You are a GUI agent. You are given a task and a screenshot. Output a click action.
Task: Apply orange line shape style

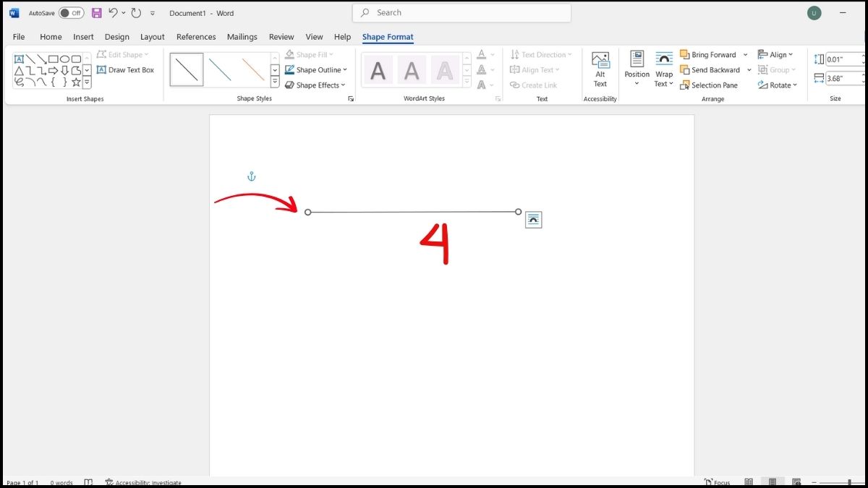pos(253,69)
